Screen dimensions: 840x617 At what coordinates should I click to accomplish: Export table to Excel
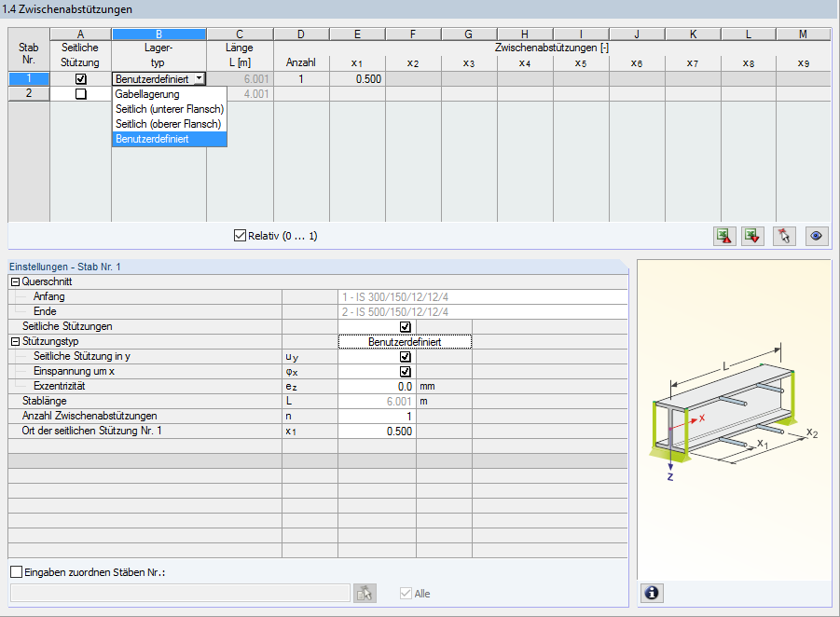point(751,236)
